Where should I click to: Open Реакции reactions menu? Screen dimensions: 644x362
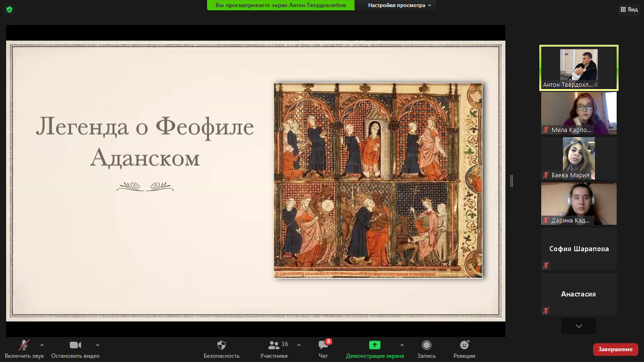tap(464, 350)
